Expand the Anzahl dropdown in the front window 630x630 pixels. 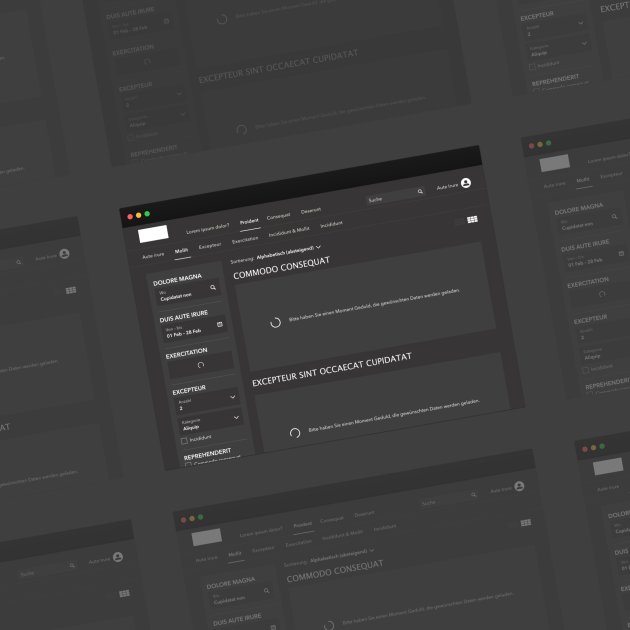click(x=233, y=397)
